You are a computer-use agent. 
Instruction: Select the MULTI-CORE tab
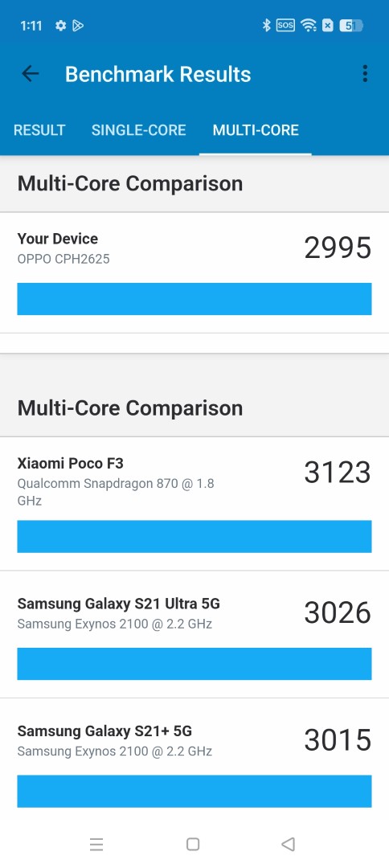[256, 130]
